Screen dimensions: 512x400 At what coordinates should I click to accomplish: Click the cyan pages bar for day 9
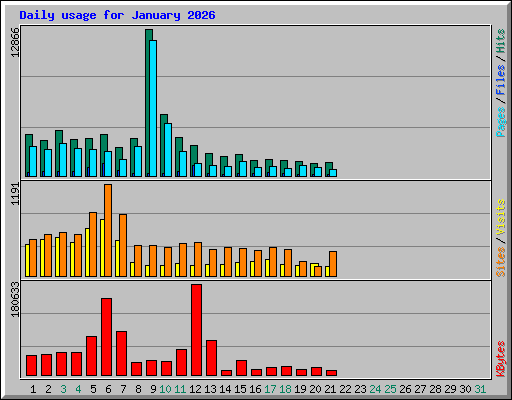(x=153, y=108)
